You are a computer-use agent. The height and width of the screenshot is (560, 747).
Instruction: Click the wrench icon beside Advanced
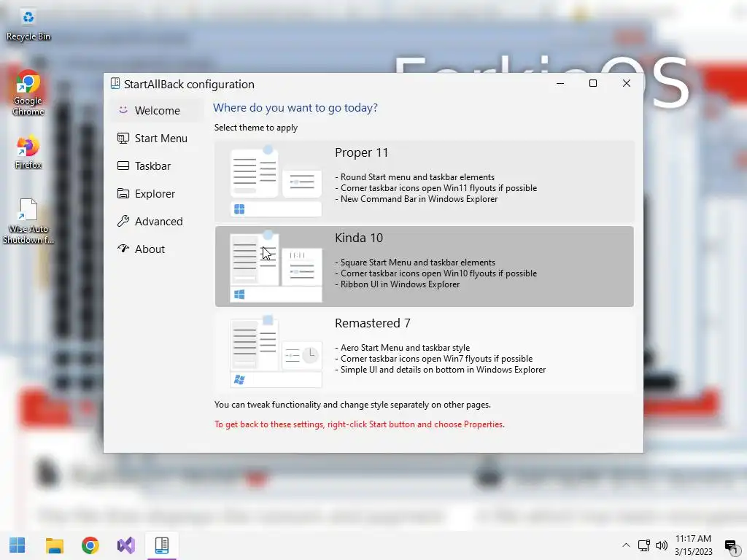click(x=123, y=221)
